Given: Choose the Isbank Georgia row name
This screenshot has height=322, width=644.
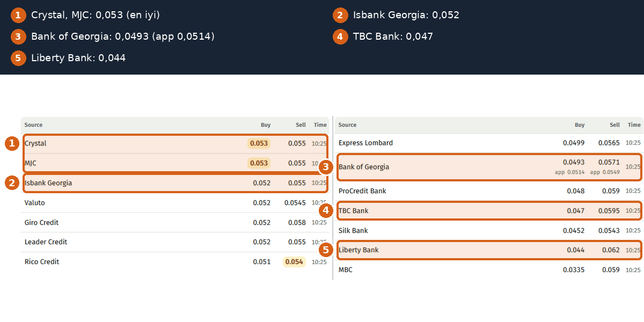Looking at the screenshot, I should [x=48, y=183].
